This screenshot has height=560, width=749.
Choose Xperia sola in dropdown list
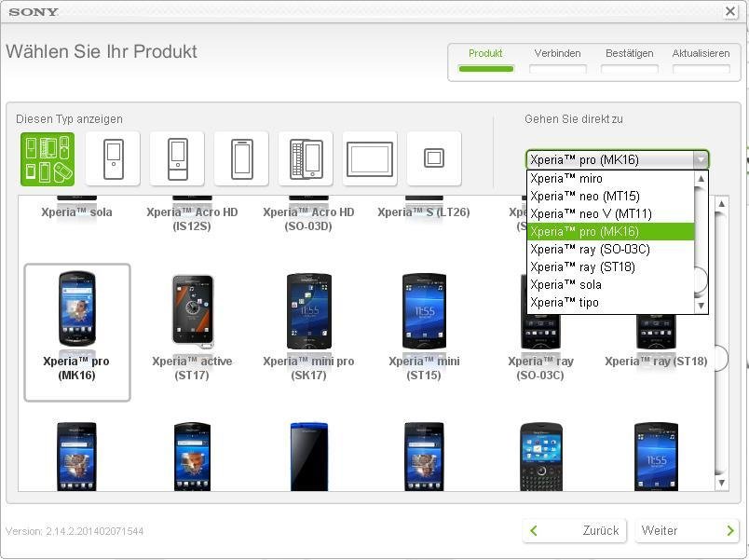click(610, 284)
